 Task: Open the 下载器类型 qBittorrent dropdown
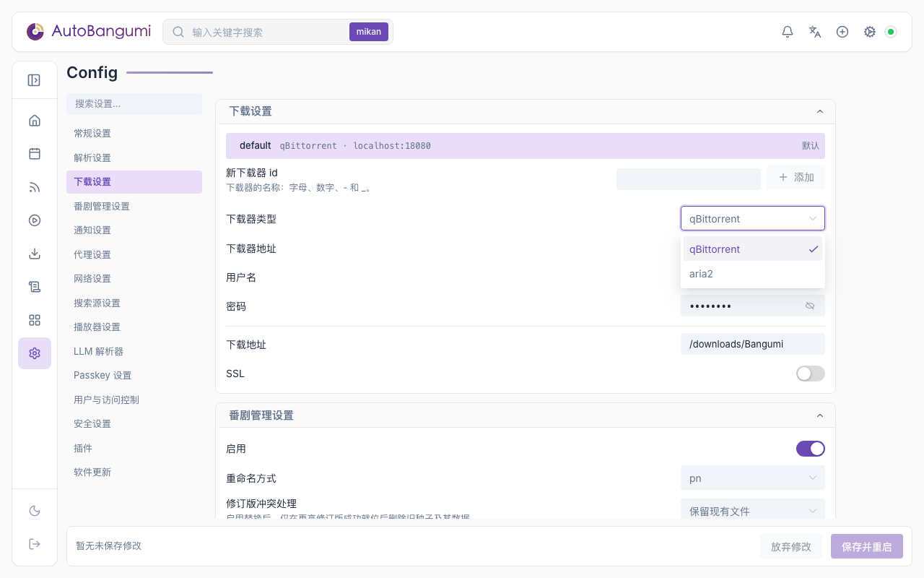coord(752,219)
